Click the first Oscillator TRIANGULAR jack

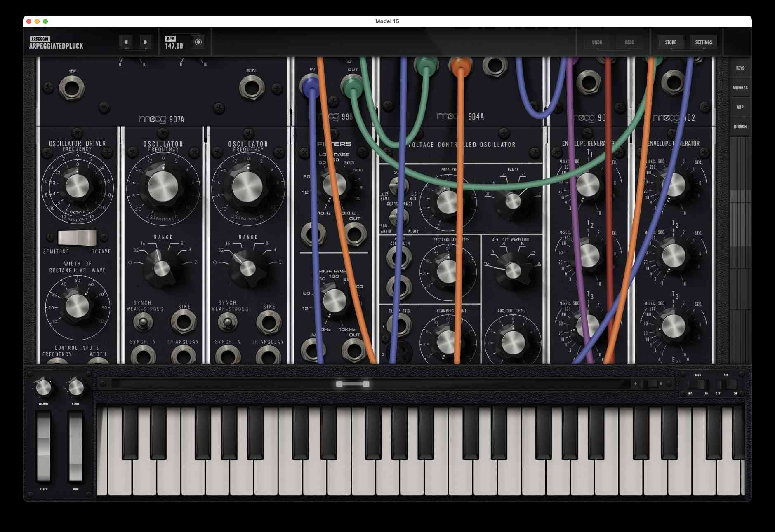pyautogui.click(x=184, y=355)
